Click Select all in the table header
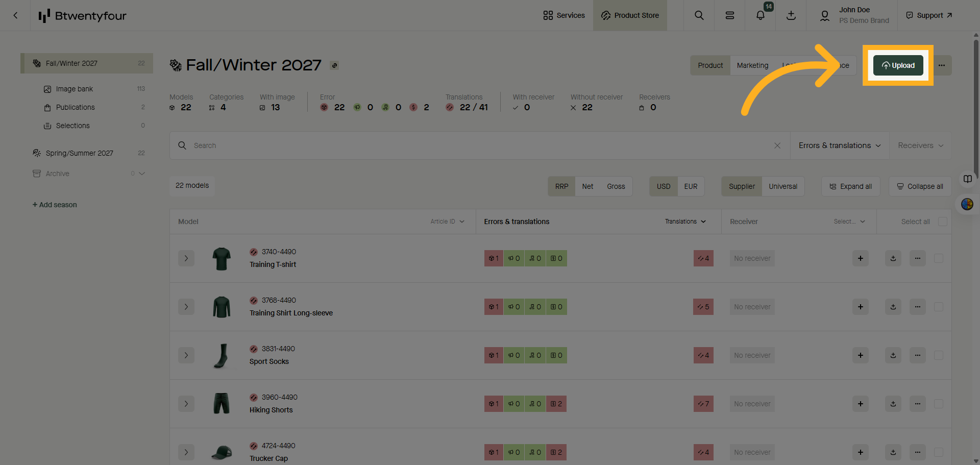 coord(916,221)
